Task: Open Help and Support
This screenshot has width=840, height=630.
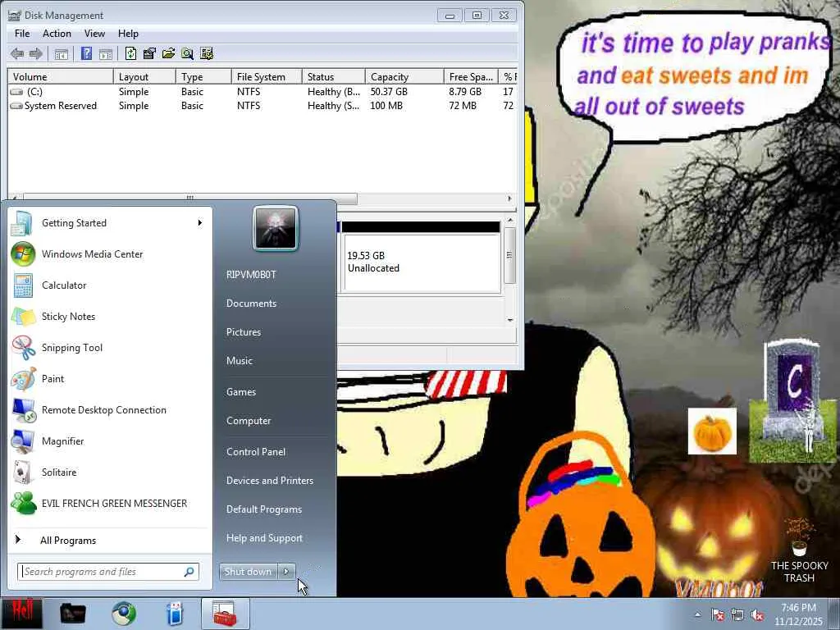Action: tap(264, 538)
